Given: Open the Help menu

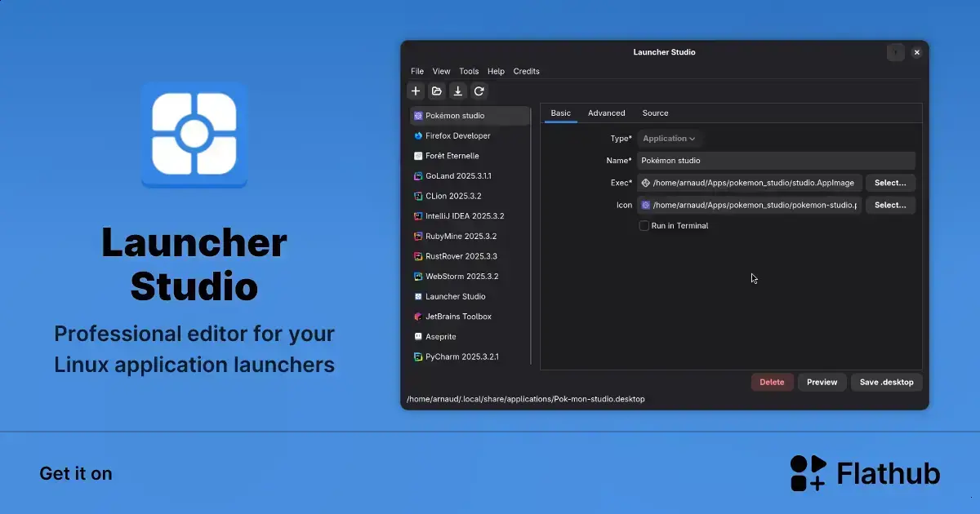Looking at the screenshot, I should [x=496, y=72].
